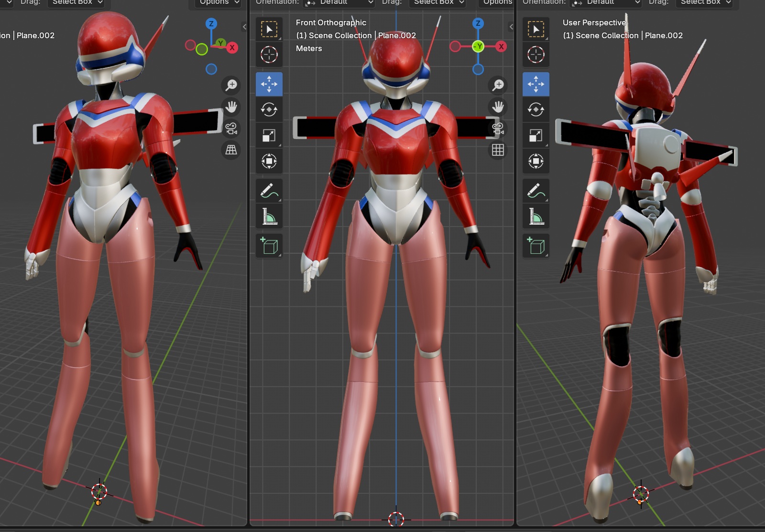
Task: Activate the Cursor tool in middle viewport
Action: [269, 54]
